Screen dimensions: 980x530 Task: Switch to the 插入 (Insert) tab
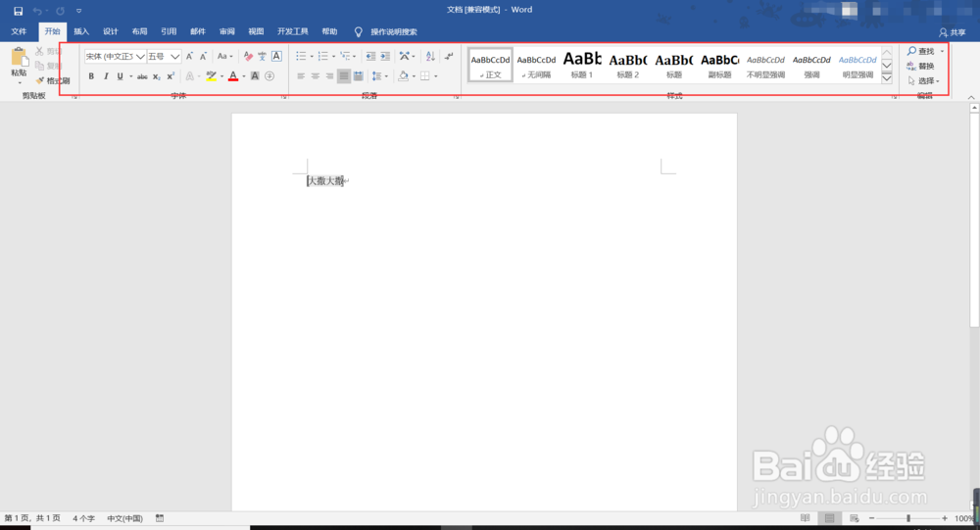81,32
